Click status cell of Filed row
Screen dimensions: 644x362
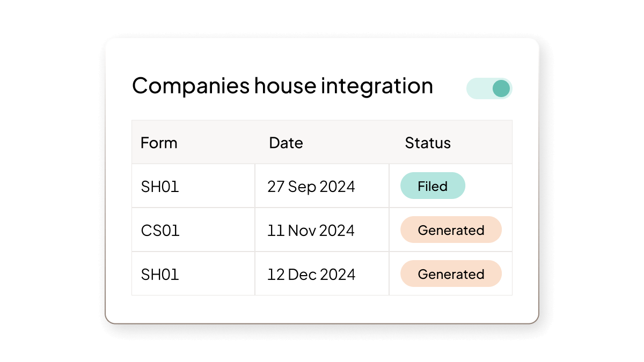451,186
